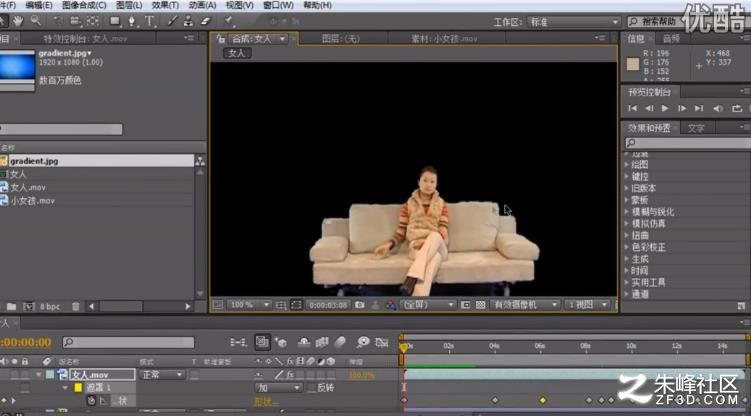Image resolution: width=751 pixels, height=416 pixels.
Task: Toggle the quality switch on 女人.mov layer
Action: [x=279, y=374]
